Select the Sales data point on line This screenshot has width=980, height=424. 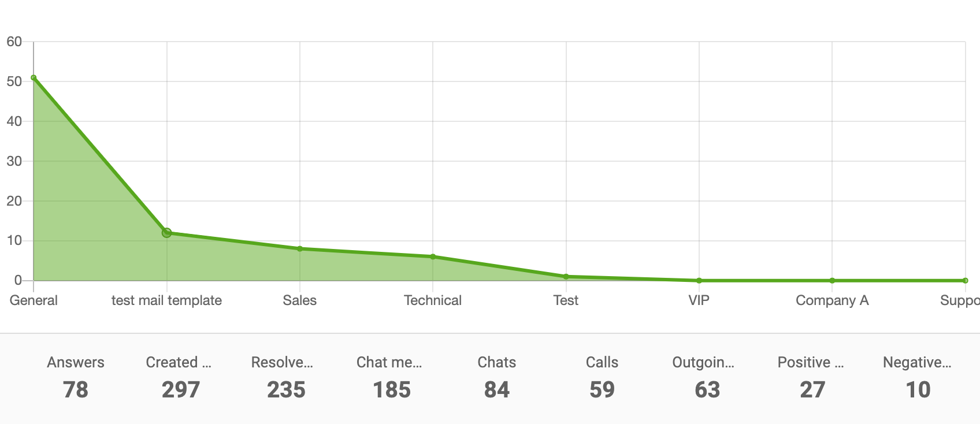click(x=300, y=249)
